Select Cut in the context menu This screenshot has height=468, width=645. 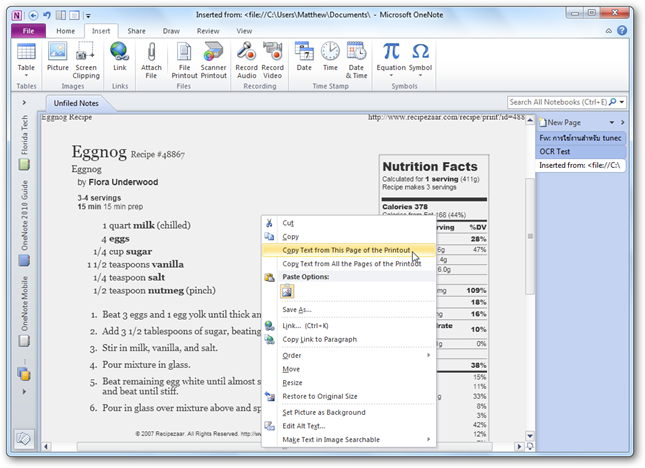pyautogui.click(x=348, y=223)
